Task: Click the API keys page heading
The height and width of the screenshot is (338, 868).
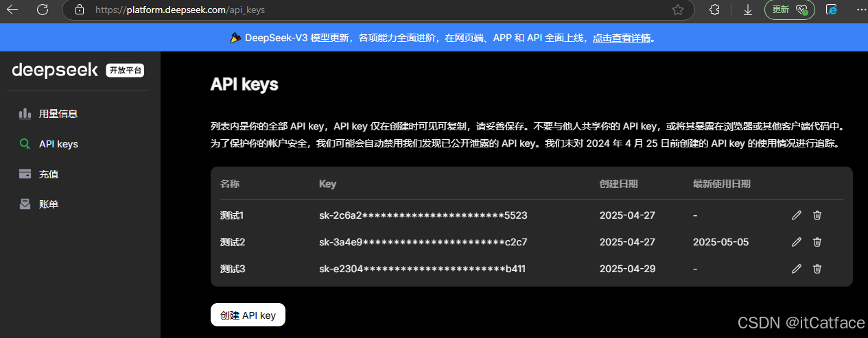Action: pos(244,84)
